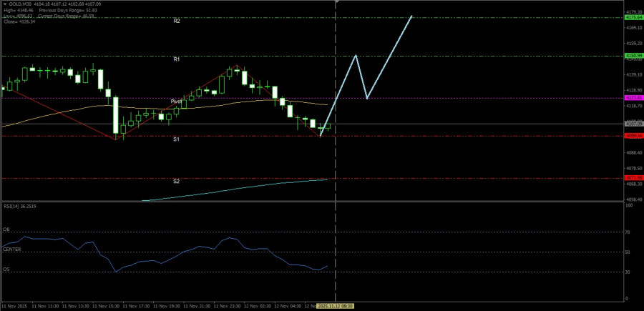Click the OS oversold level label

click(x=6, y=270)
